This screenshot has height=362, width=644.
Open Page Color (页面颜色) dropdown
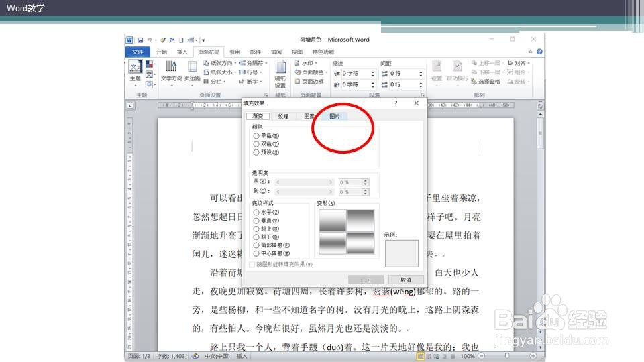[311, 72]
